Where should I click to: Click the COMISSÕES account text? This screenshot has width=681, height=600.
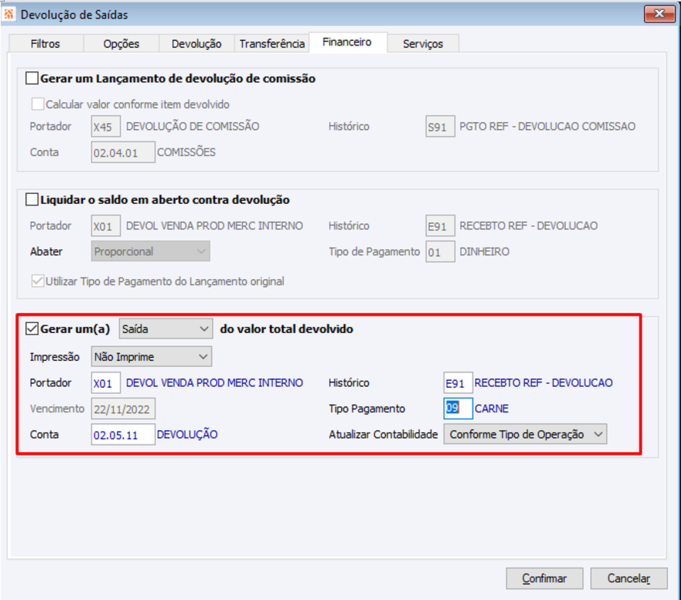pyautogui.click(x=186, y=152)
